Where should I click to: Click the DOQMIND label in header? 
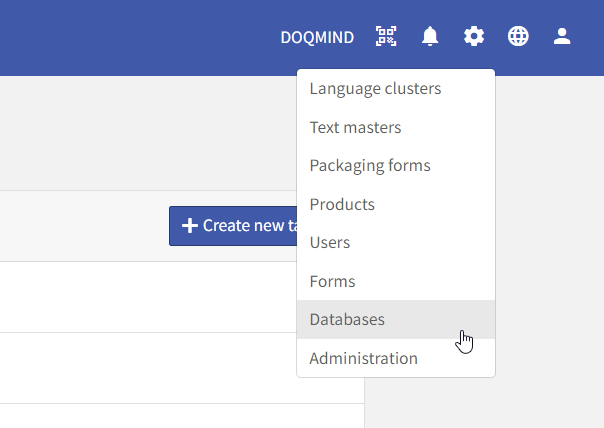click(317, 37)
